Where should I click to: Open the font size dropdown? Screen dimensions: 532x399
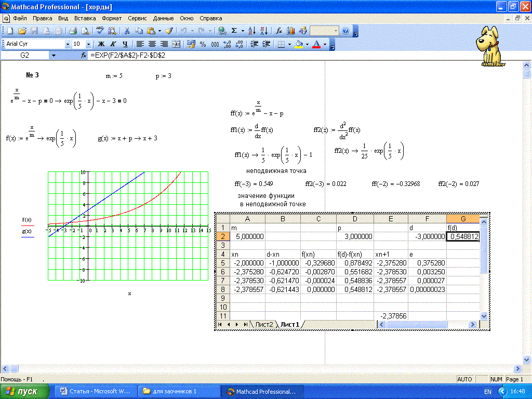tap(88, 44)
